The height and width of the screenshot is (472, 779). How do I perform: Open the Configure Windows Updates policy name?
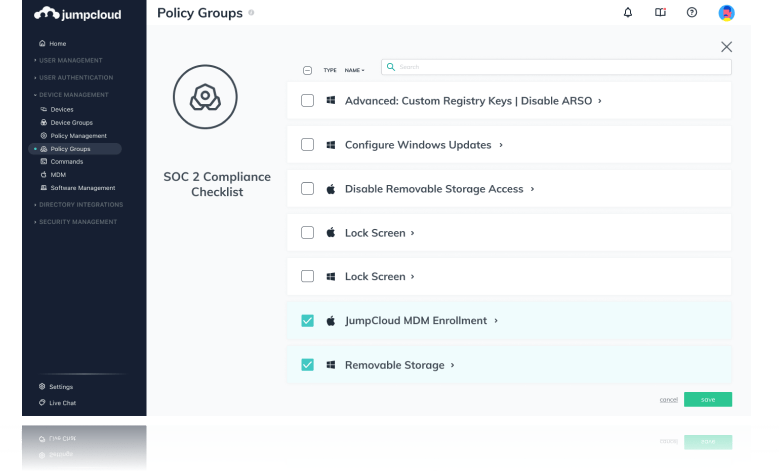point(418,145)
